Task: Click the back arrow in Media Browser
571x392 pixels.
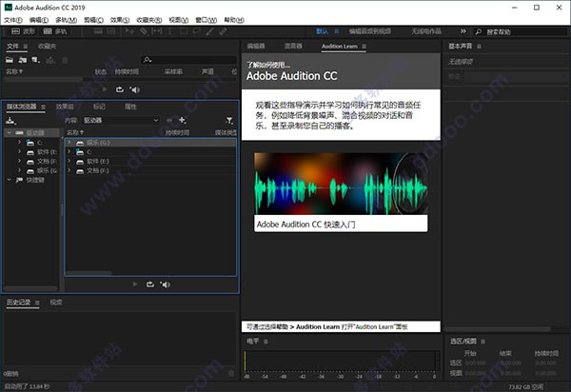Action: tap(169, 120)
